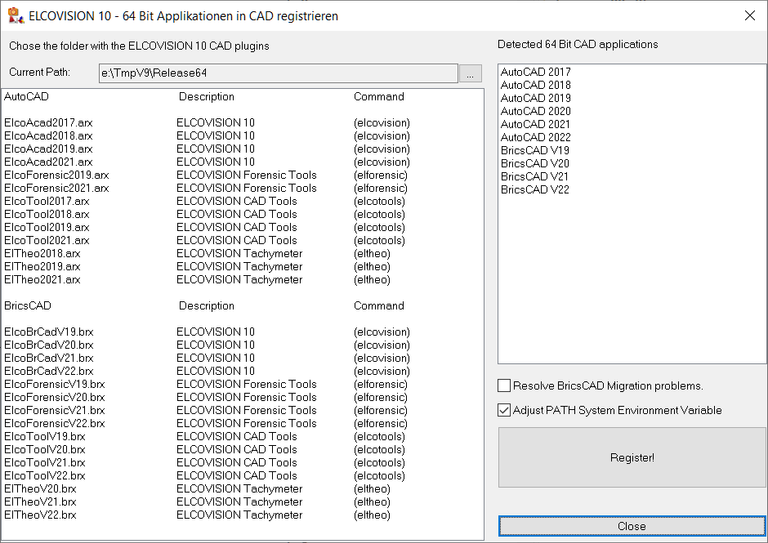The width and height of the screenshot is (768, 543).
Task: Select ElTheoV22.brx at the list bottom
Action: tap(40, 515)
